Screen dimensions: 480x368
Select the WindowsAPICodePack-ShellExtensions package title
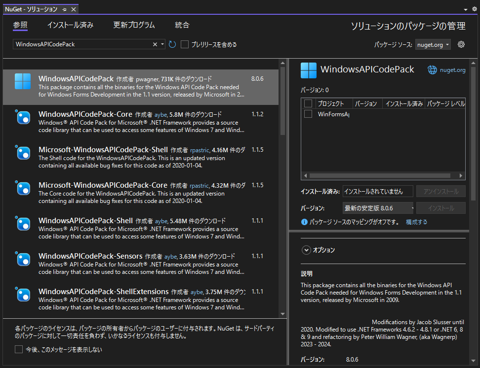(103, 291)
